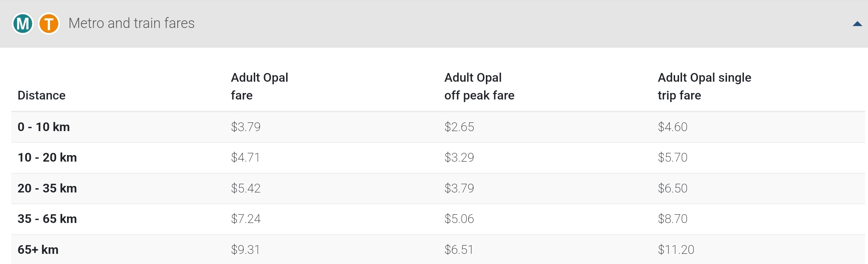Viewport: 868px width, 264px height.
Task: Select the 0 - 10 km row label
Action: coord(44,127)
